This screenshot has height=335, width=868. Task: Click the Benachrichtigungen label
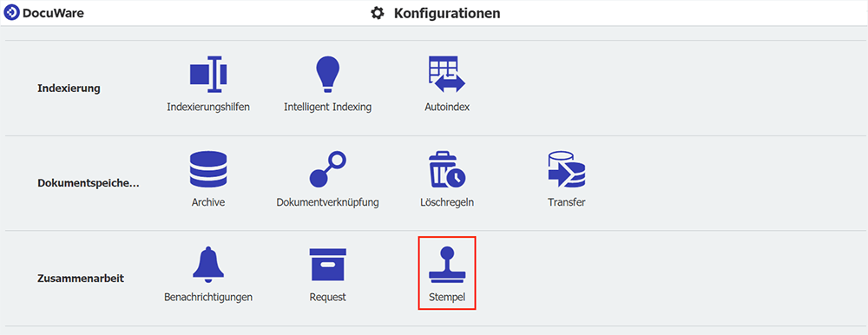[208, 298]
